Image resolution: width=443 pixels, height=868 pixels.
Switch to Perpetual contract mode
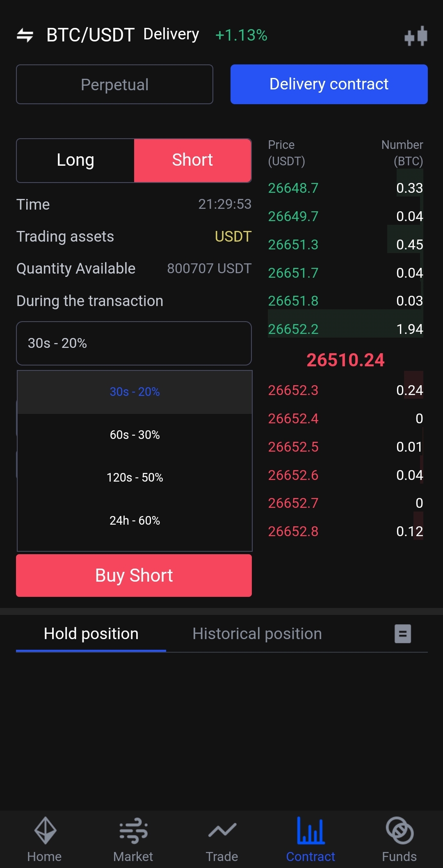click(114, 85)
